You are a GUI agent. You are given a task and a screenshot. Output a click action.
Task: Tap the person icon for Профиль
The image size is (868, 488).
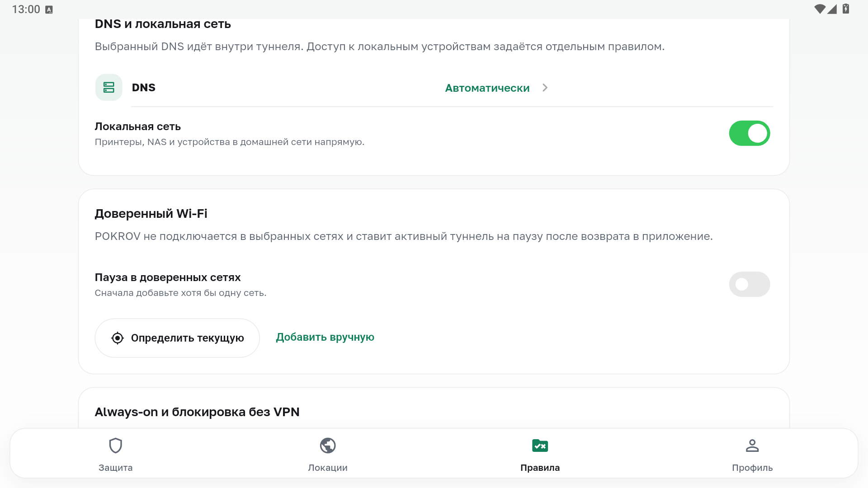point(752,446)
